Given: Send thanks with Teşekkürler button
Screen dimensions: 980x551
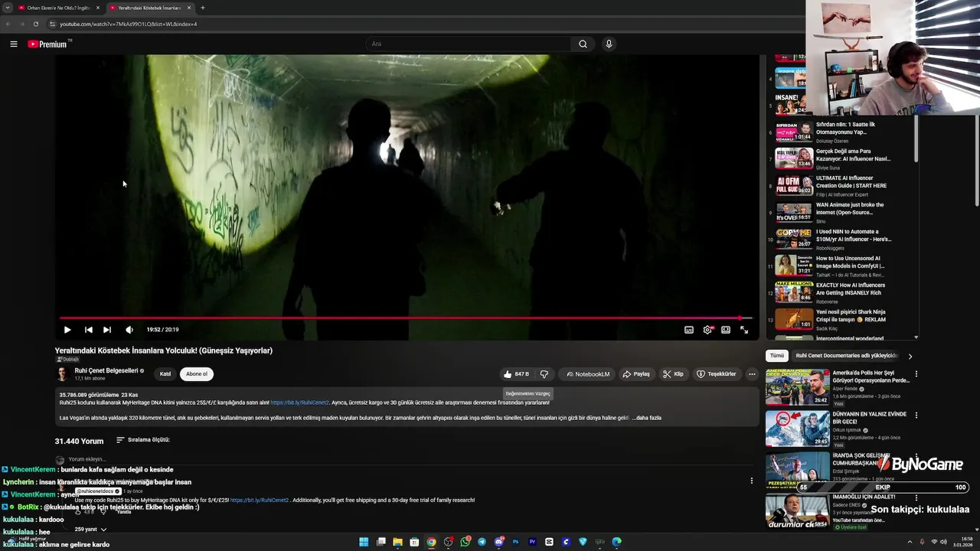Looking at the screenshot, I should coord(717,374).
